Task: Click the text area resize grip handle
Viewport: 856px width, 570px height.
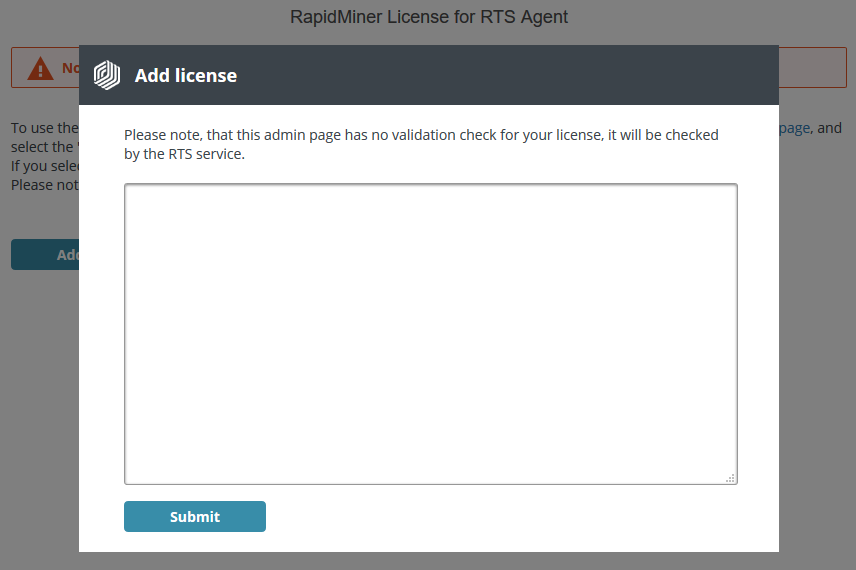Action: point(730,478)
